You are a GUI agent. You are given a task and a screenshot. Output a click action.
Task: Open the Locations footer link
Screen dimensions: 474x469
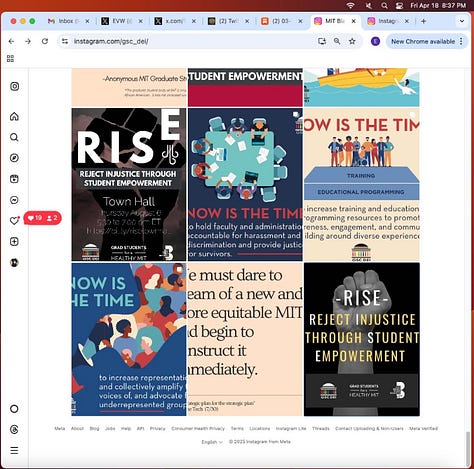point(260,429)
